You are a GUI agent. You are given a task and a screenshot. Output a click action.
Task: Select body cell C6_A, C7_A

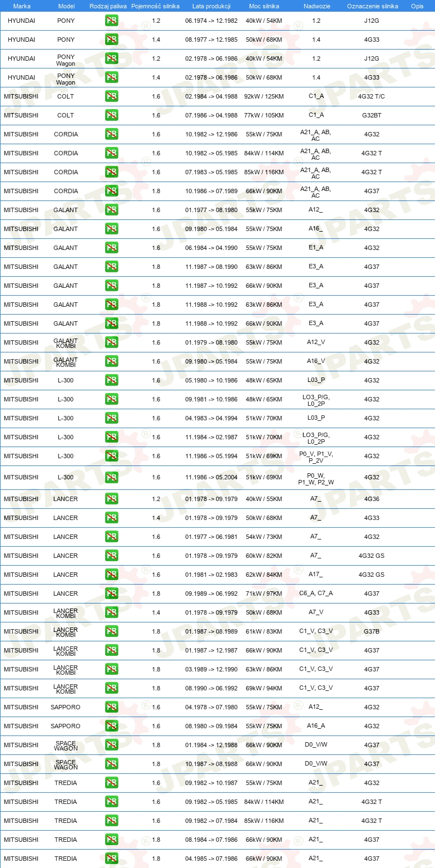click(x=316, y=594)
